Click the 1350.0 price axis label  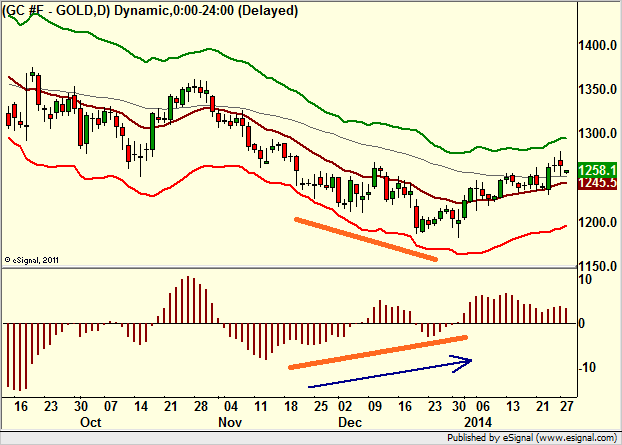pos(597,89)
